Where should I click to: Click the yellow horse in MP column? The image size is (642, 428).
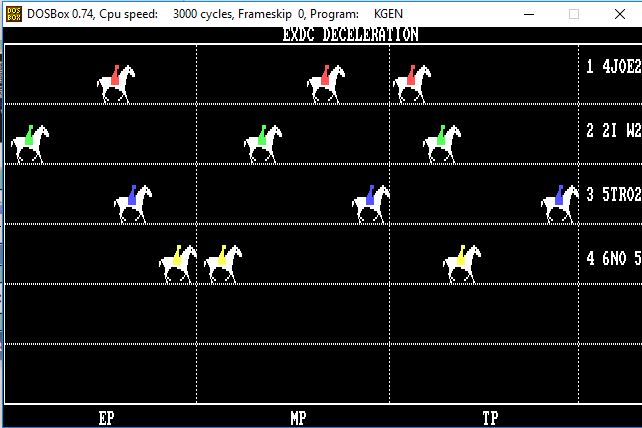tap(223, 264)
